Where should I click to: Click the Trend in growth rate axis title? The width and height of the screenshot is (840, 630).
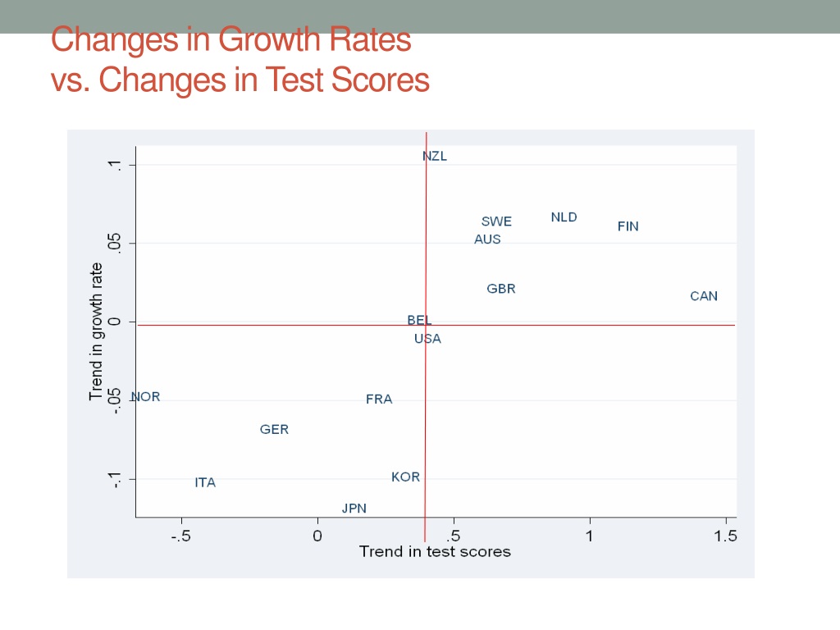pos(96,331)
